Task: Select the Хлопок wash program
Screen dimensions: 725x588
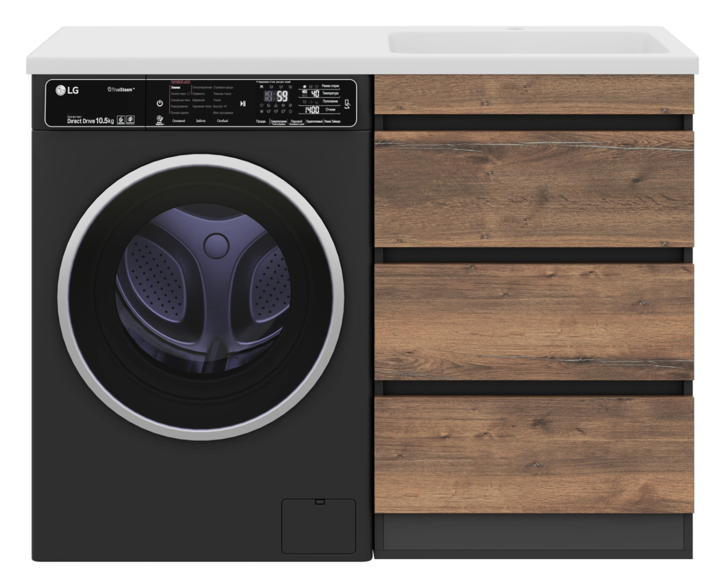Action: (175, 87)
